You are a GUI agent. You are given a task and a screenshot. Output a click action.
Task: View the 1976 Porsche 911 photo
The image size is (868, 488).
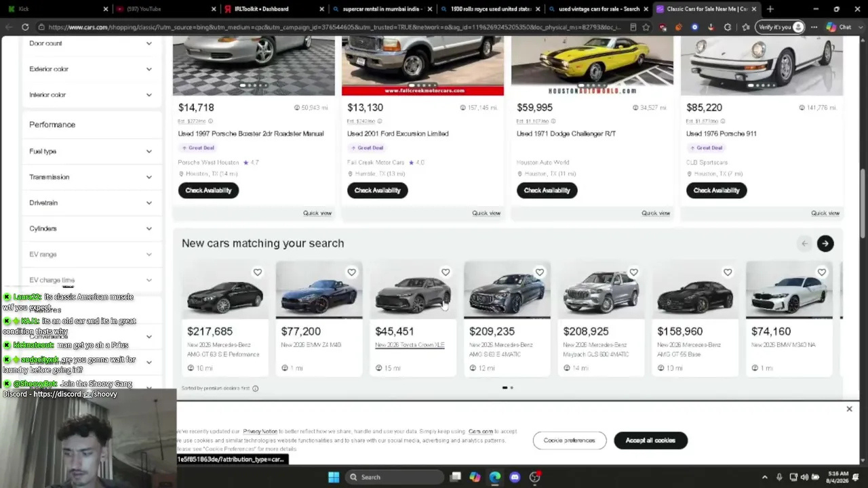pyautogui.click(x=762, y=66)
